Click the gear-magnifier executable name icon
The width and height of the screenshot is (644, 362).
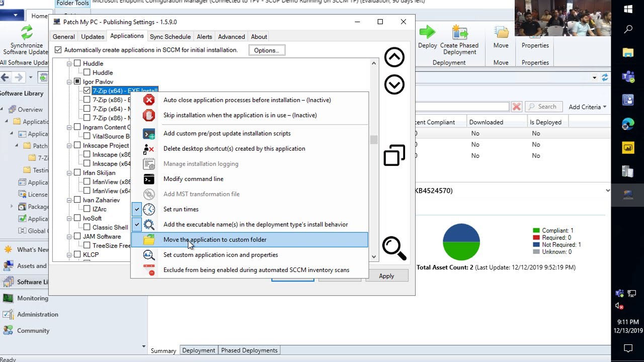click(149, 225)
